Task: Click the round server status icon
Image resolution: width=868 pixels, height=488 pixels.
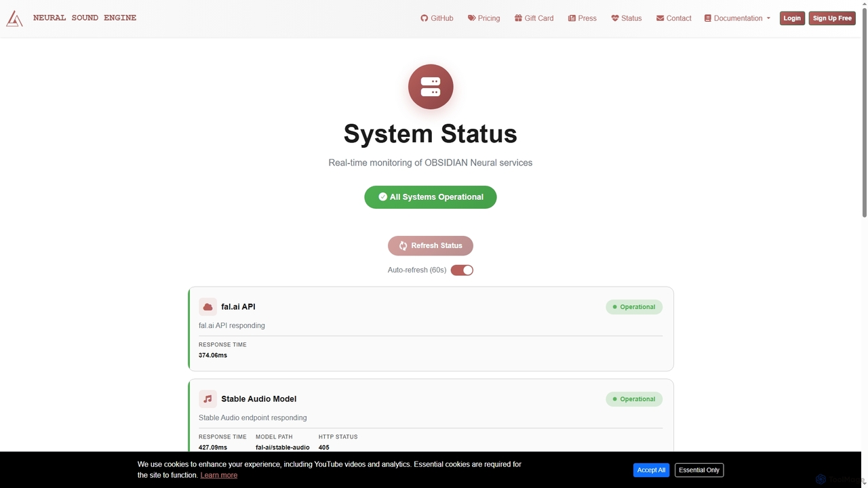Action: pos(431,87)
